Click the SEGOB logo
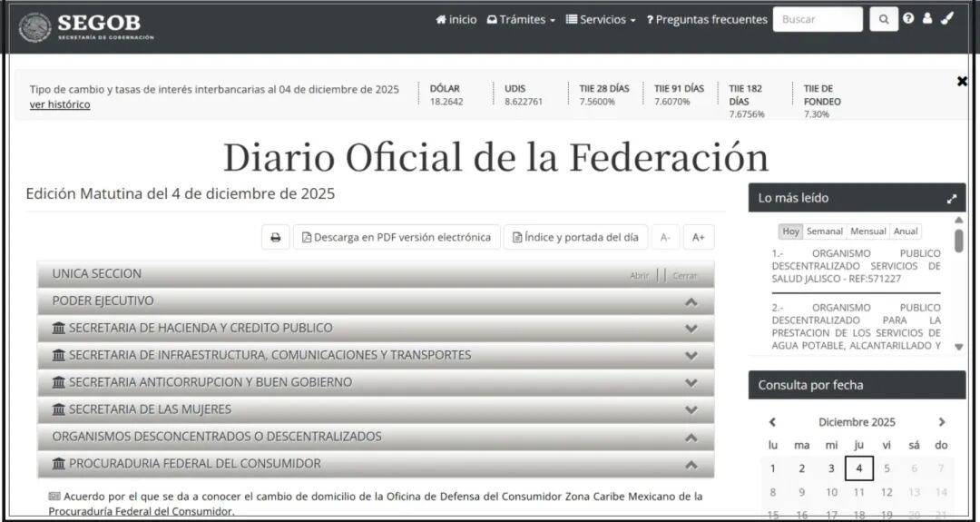This screenshot has width=980, height=522. (x=86, y=27)
